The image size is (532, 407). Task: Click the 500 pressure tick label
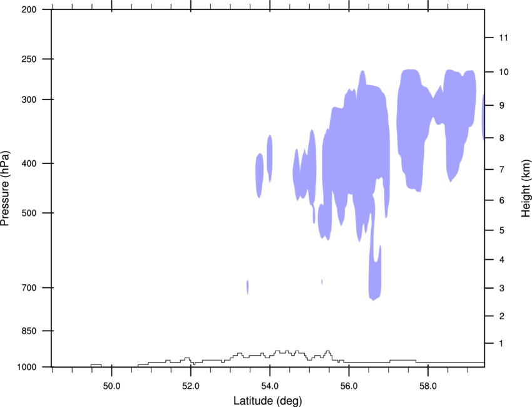[29, 213]
